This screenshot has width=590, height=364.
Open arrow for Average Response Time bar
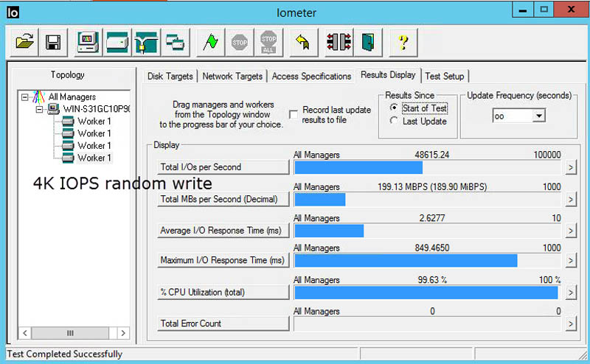pos(571,231)
